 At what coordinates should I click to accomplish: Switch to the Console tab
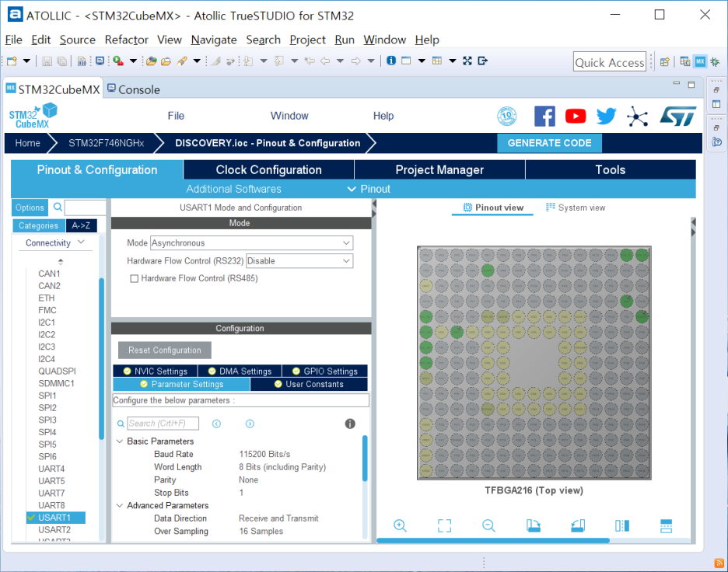coord(134,89)
